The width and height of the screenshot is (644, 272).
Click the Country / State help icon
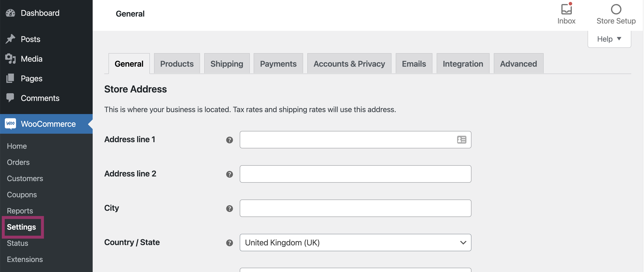coord(229,243)
